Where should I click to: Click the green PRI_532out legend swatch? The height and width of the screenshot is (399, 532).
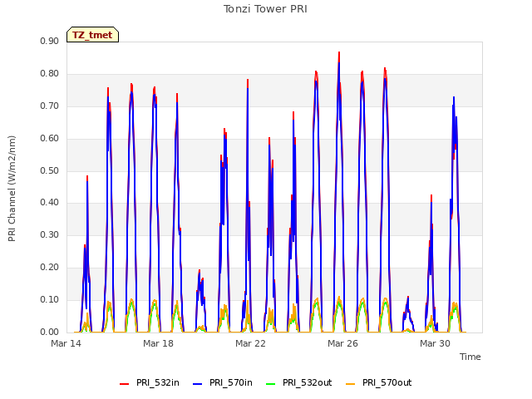coord(271,383)
